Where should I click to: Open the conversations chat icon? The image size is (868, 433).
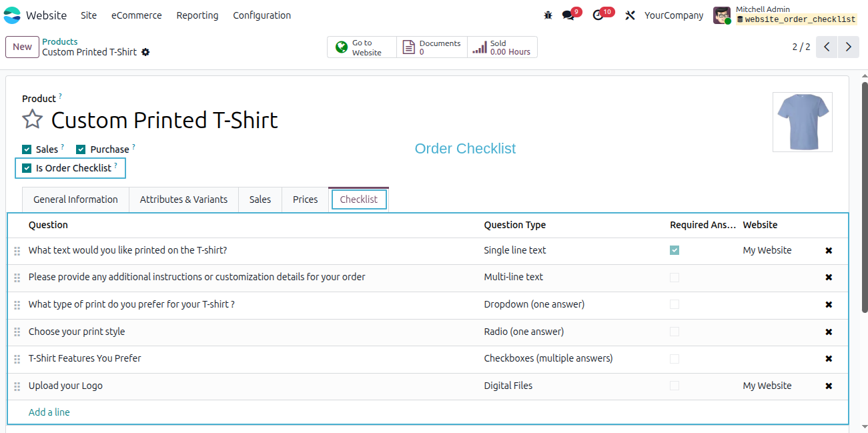[x=568, y=15]
